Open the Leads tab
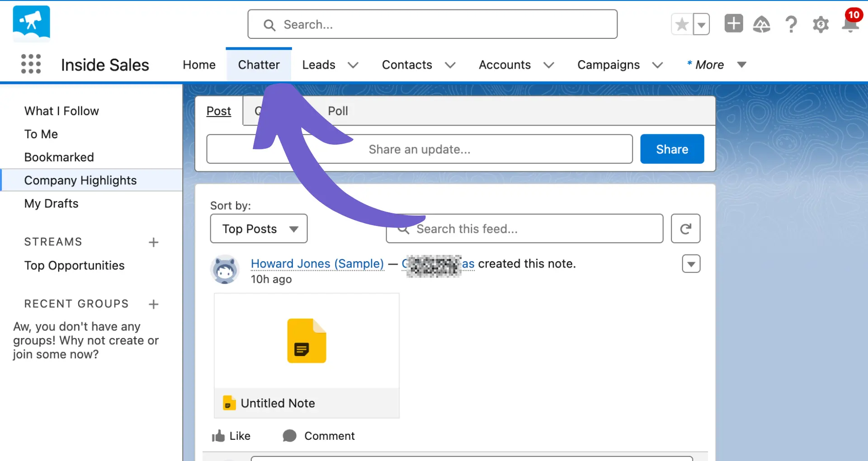Viewport: 868px width, 461px height. 319,65
